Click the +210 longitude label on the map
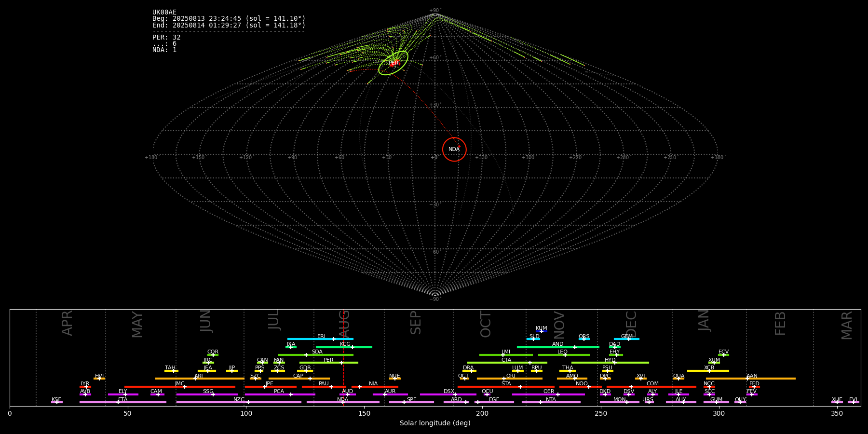The height and width of the screenshot is (434, 868). (670, 158)
